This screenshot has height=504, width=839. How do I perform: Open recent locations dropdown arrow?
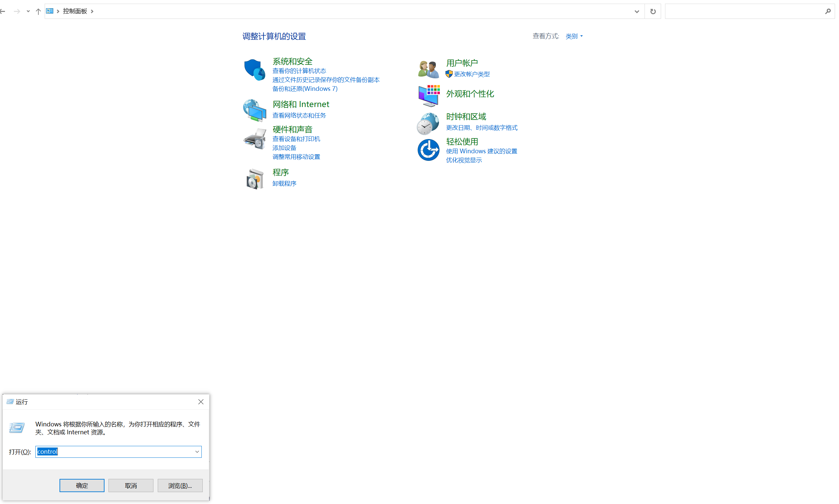28,12
